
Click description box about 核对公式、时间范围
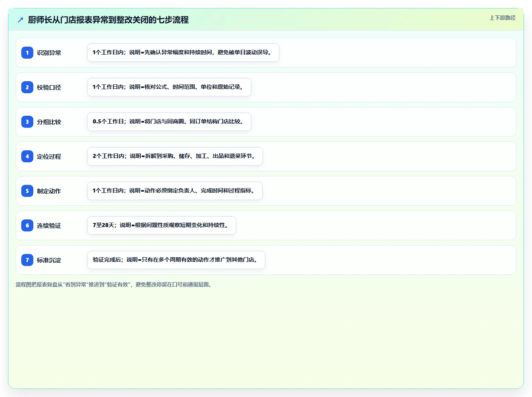pos(169,87)
